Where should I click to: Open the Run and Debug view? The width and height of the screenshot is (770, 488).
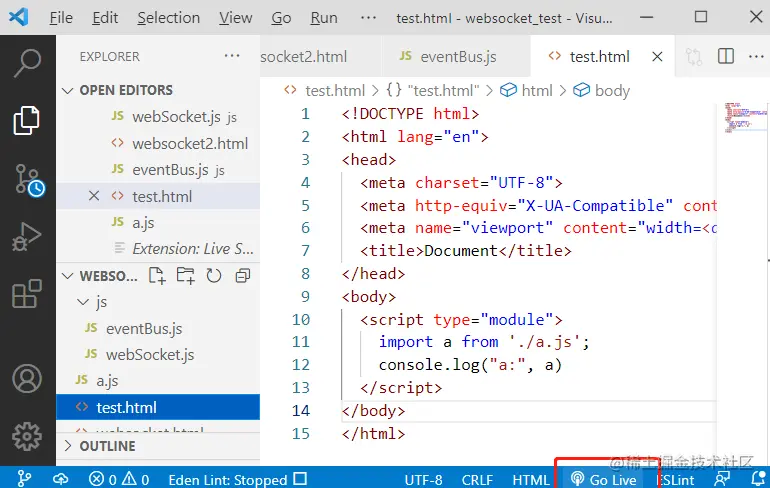point(27,237)
